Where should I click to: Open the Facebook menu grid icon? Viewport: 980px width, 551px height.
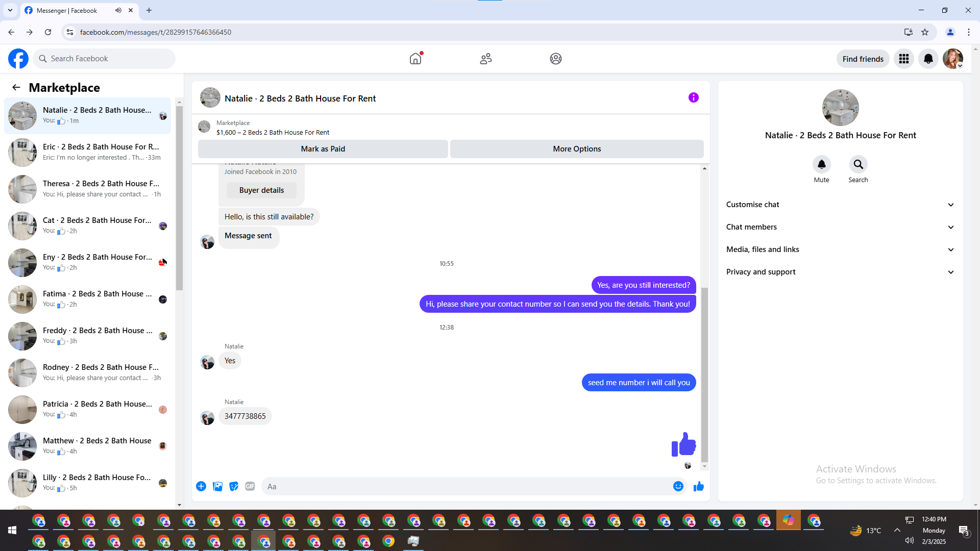904,59
